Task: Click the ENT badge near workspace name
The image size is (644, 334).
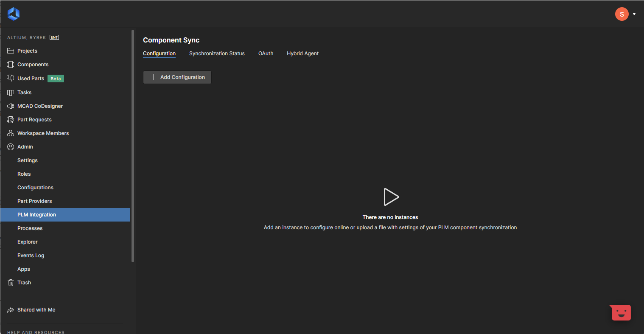Action: tap(54, 37)
